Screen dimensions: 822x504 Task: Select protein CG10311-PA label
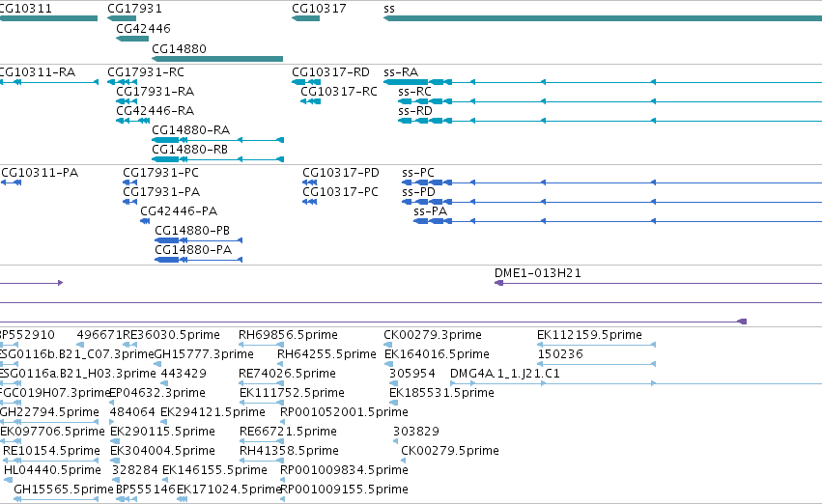pyautogui.click(x=40, y=173)
